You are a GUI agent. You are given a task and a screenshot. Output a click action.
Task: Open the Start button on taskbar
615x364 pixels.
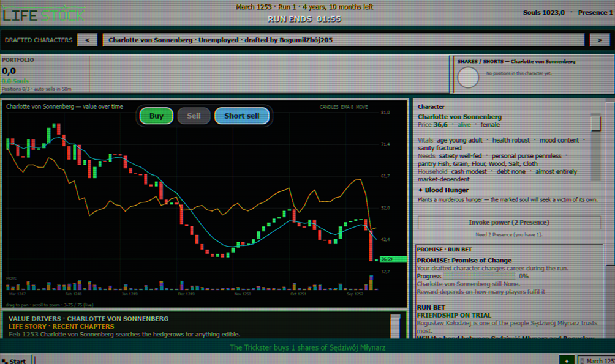click(x=14, y=360)
